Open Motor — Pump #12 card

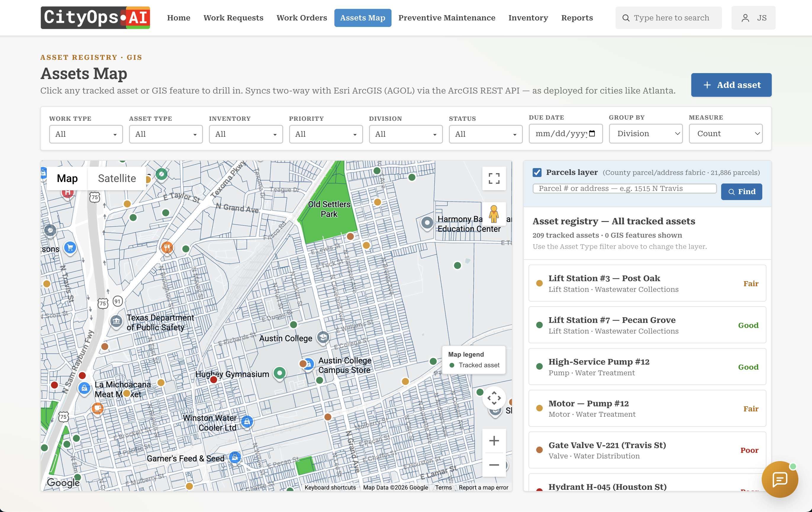[647, 408]
